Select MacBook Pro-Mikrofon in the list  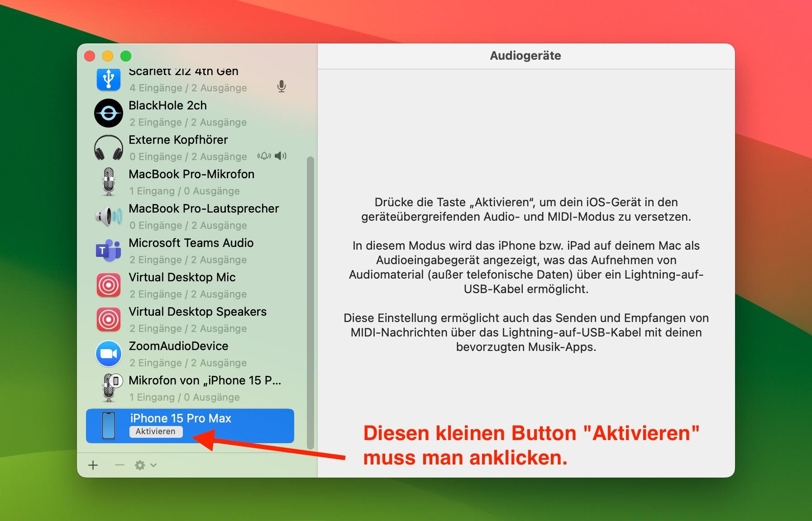tap(190, 182)
